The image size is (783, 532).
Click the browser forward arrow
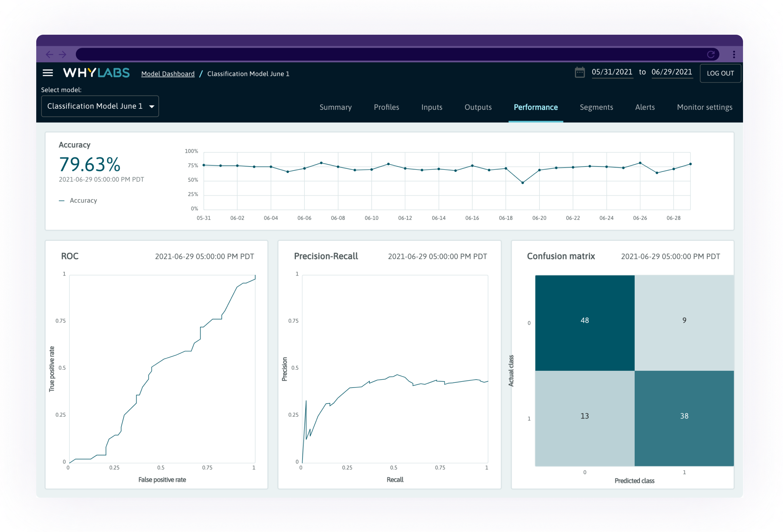[63, 54]
